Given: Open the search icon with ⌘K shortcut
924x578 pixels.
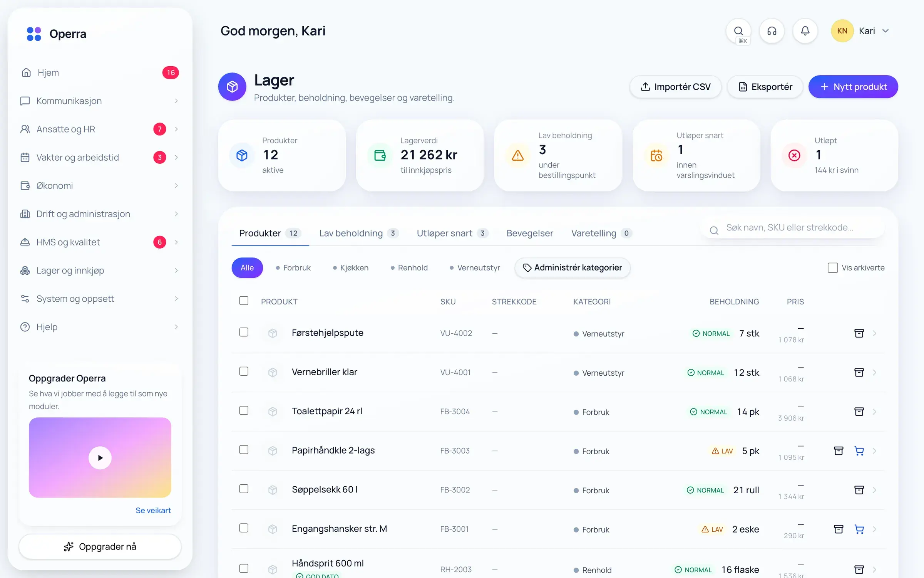Looking at the screenshot, I should tap(738, 31).
